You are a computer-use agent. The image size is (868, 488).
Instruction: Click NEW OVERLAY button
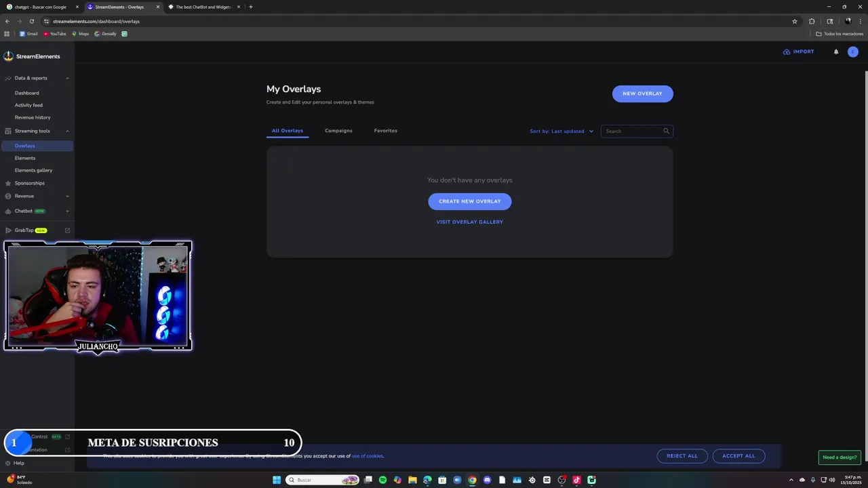pos(642,94)
